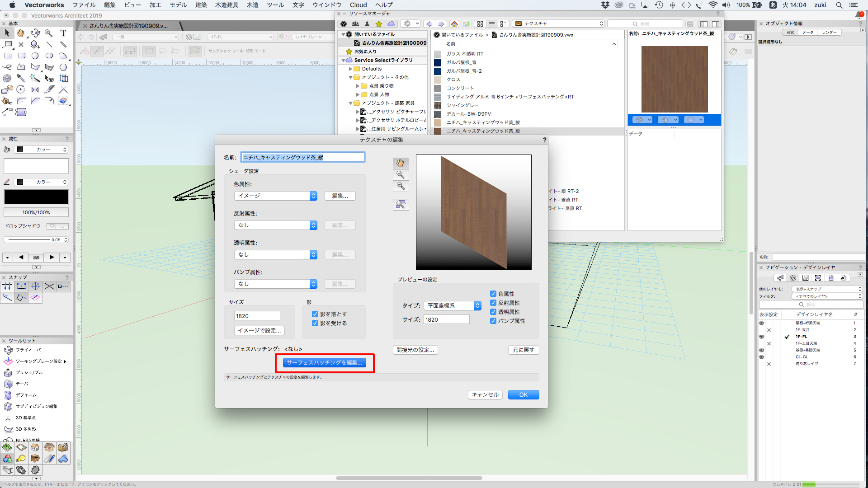Select the arrow Selection tool in the Basic palette

[x=7, y=33]
